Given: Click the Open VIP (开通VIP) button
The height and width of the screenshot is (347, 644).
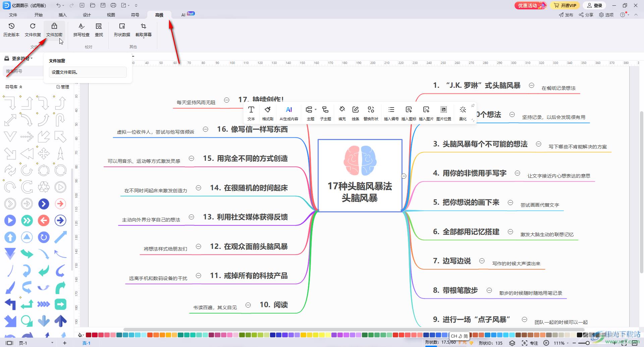Looking at the screenshot, I should (565, 5).
